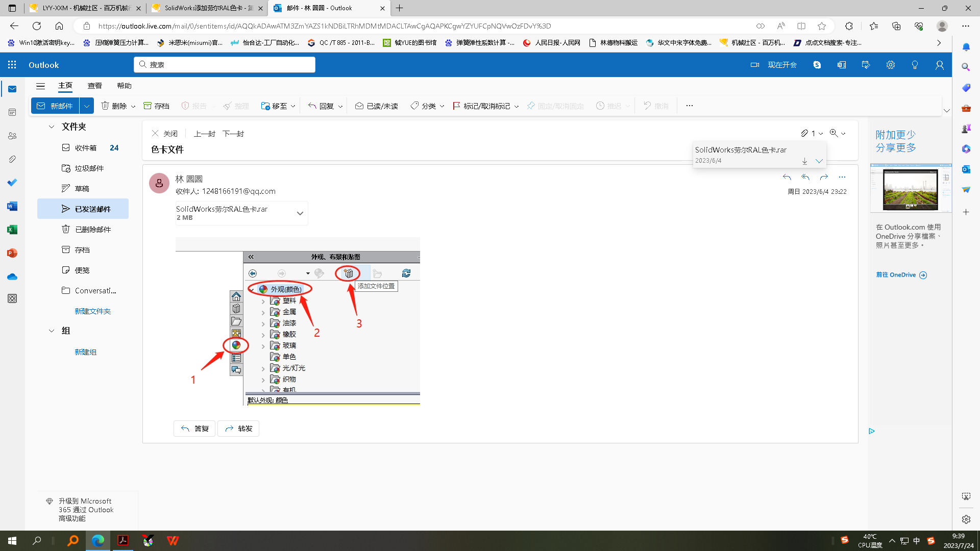980x551 pixels.
Task: Click the reply arrow in message header
Action: [x=787, y=177]
